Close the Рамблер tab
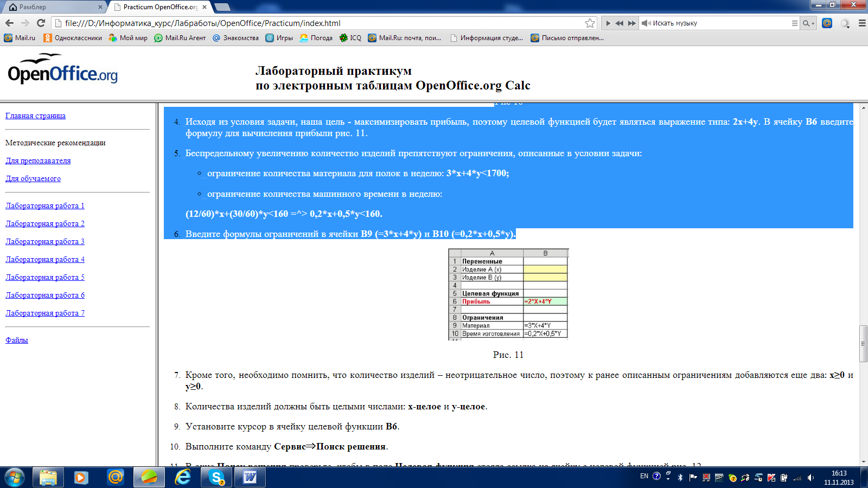Viewport: 868px width, 488px height. point(100,7)
